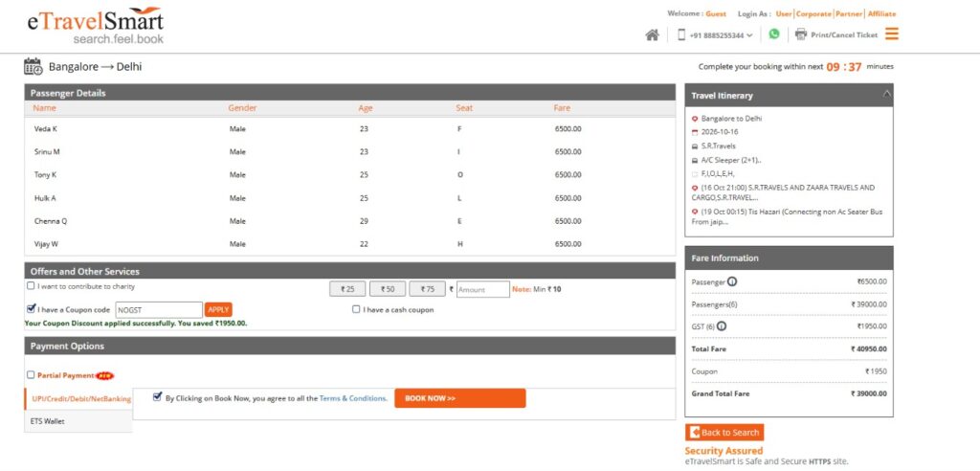Click passenger name Hulk A
The image size is (980, 471).
(44, 198)
